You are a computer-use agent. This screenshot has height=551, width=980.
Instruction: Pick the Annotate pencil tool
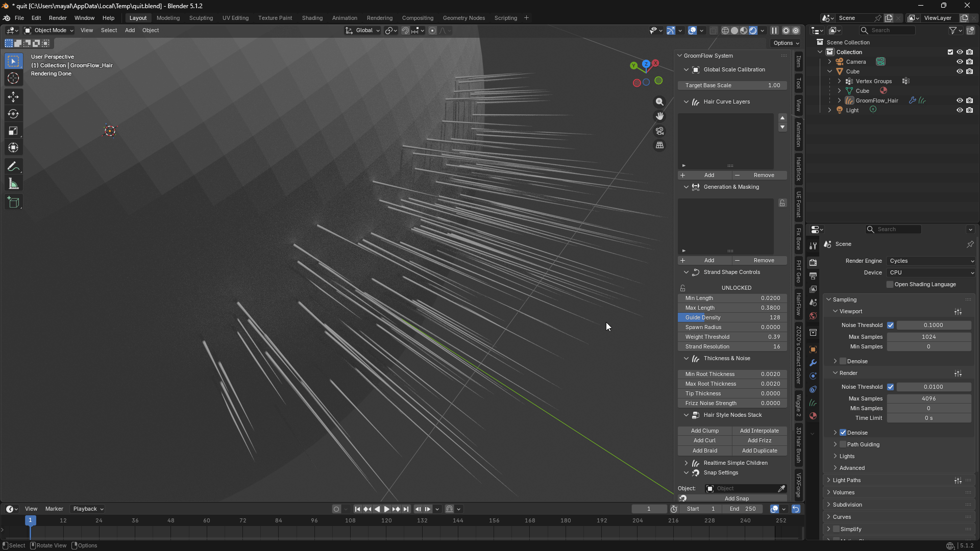coord(14,167)
